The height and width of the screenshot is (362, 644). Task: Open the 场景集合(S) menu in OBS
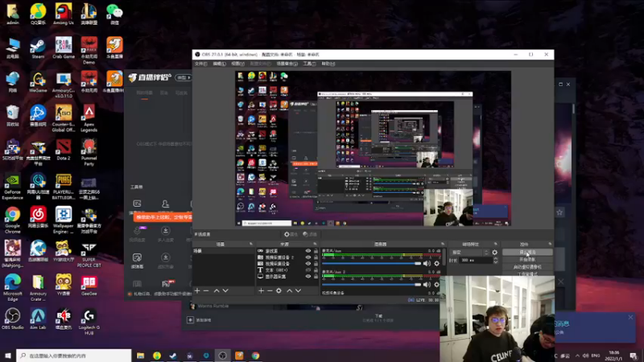(287, 64)
